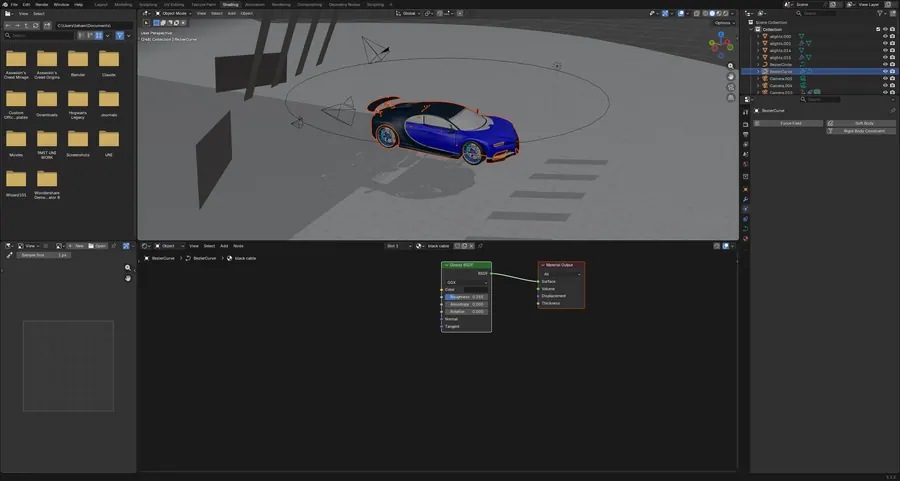Open the GGX distribution dropdown
Viewport: 900px width, 481px height.
tap(467, 282)
